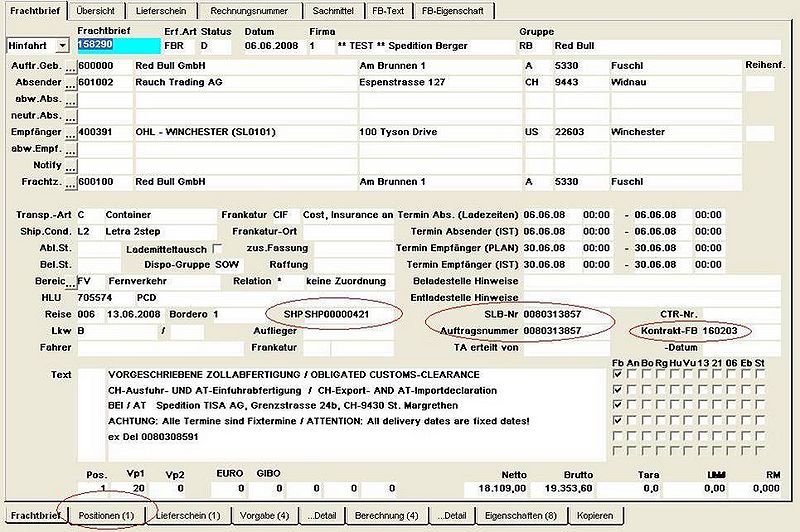Open the Sachmittel tab
The width and height of the screenshot is (800, 532).
[x=333, y=11]
